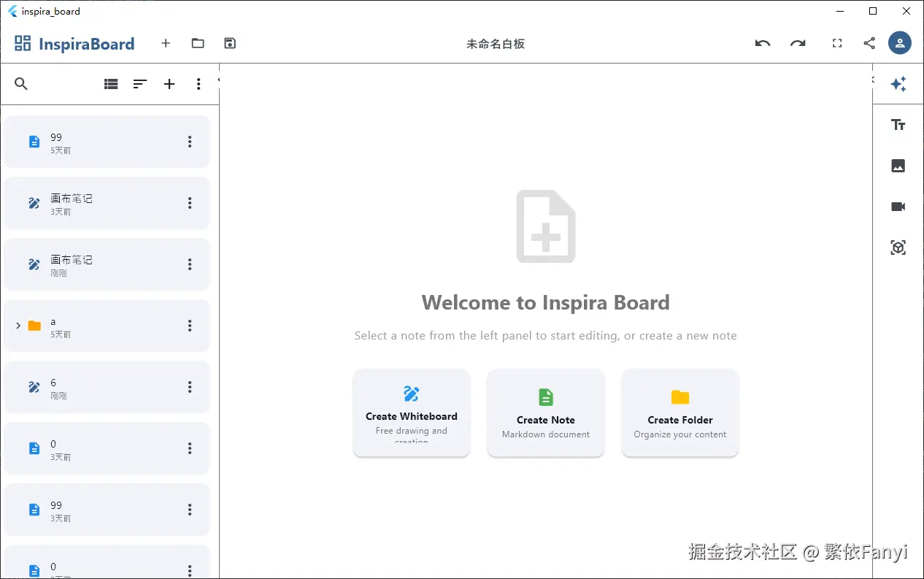The width and height of the screenshot is (924, 579).
Task: Select the text tool in the right sidebar
Action: coord(898,125)
